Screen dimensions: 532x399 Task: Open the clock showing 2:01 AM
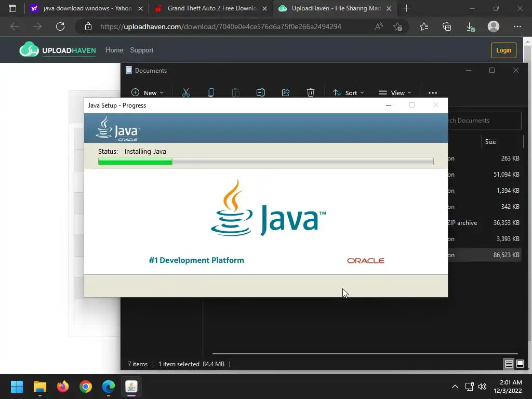[507, 387]
